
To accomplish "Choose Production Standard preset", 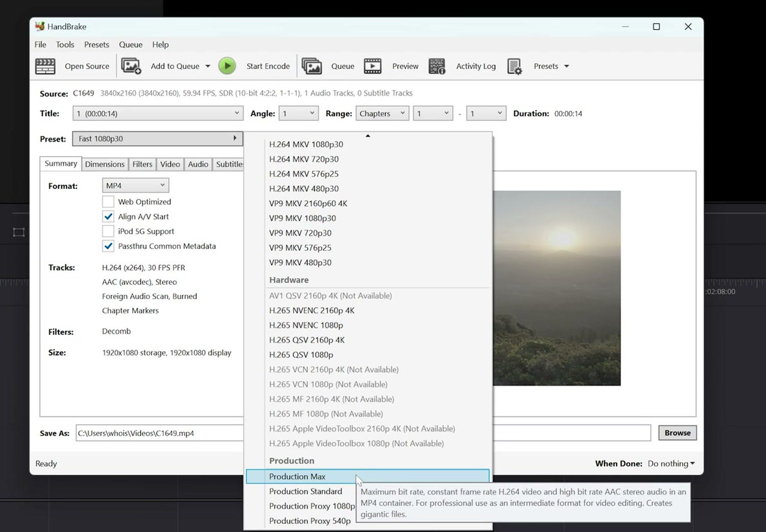I will coord(305,491).
